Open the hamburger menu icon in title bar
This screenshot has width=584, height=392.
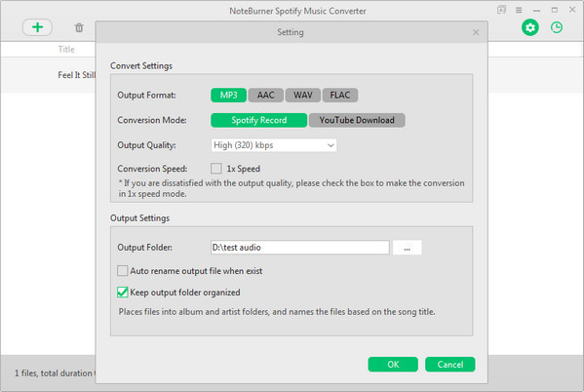[519, 10]
